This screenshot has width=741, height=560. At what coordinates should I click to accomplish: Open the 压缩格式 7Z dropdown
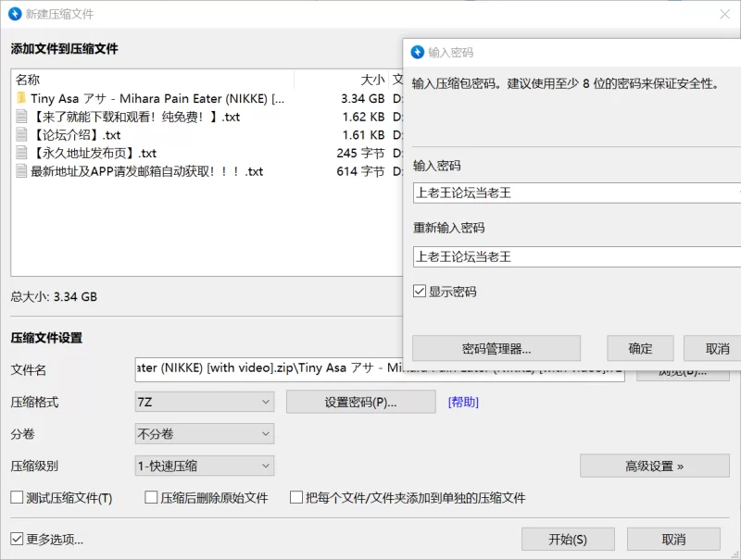click(x=204, y=402)
